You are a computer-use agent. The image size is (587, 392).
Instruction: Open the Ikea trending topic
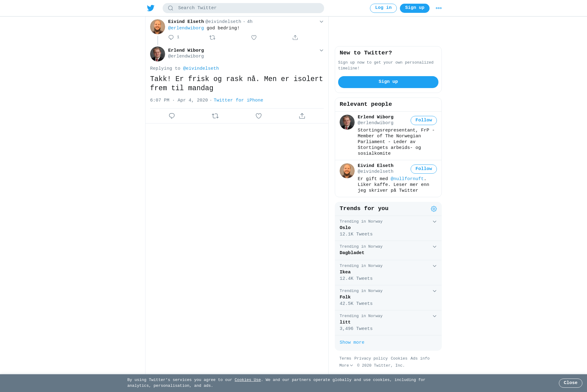(x=388, y=272)
